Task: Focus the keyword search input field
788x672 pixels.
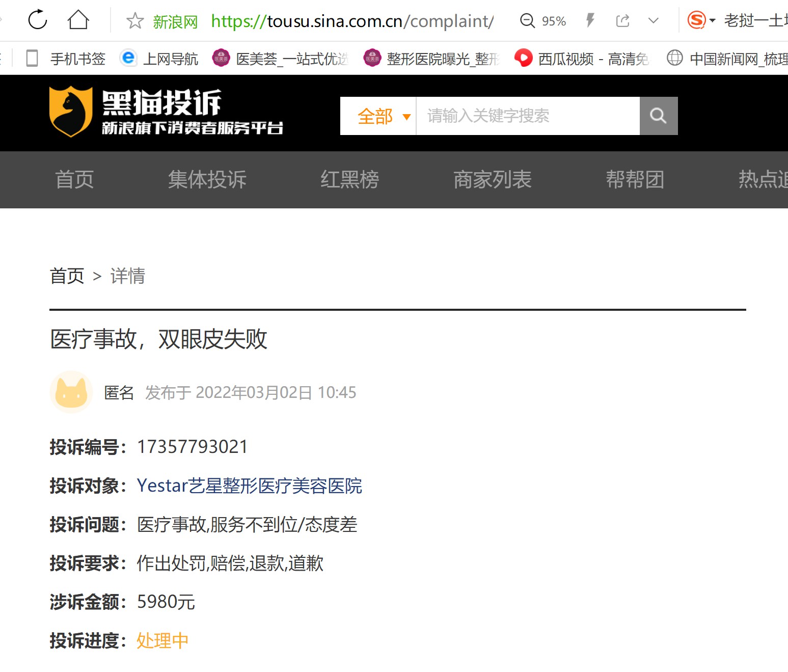Action: 528,116
